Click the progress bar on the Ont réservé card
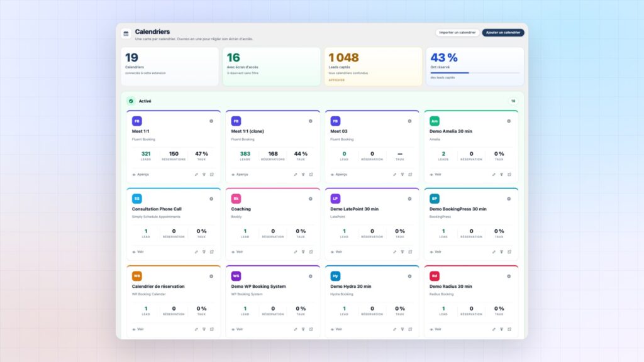Viewport: 644px width, 362px height. coord(475,73)
